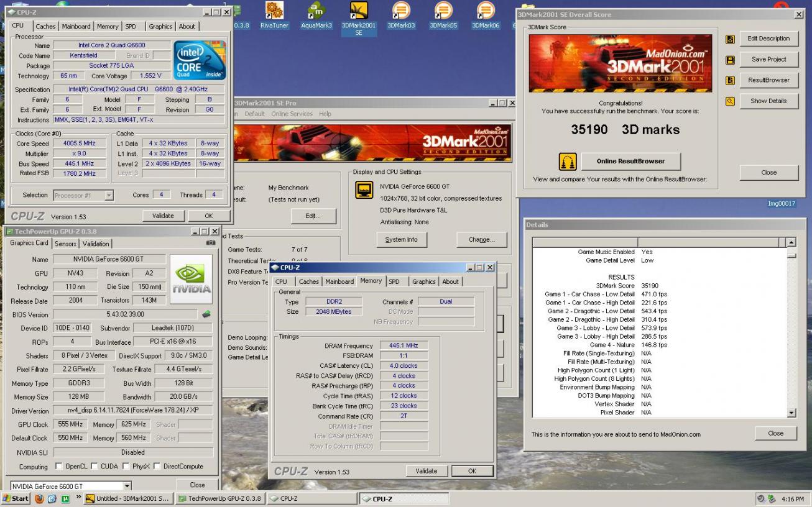
Task: Click the Show Details magnifier icon
Action: (730, 101)
